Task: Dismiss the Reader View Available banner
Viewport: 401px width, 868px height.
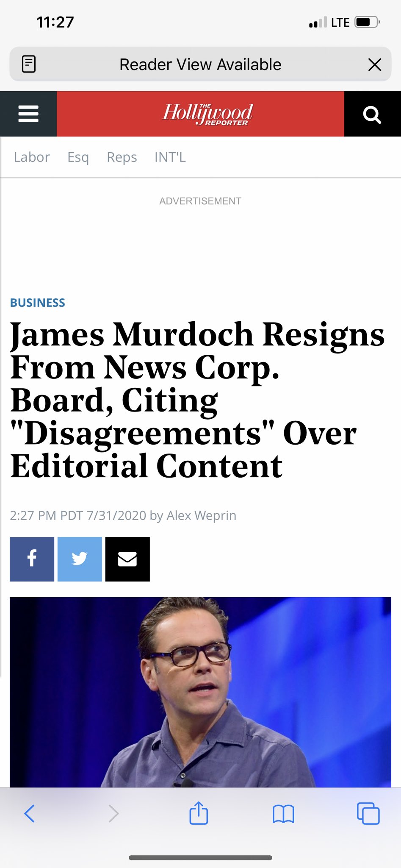Action: (x=375, y=64)
